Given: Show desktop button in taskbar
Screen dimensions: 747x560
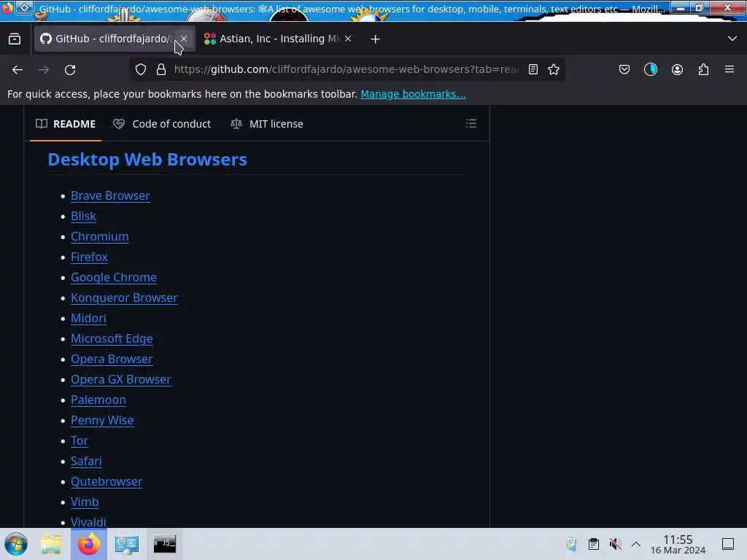Looking at the screenshot, I should (728, 544).
